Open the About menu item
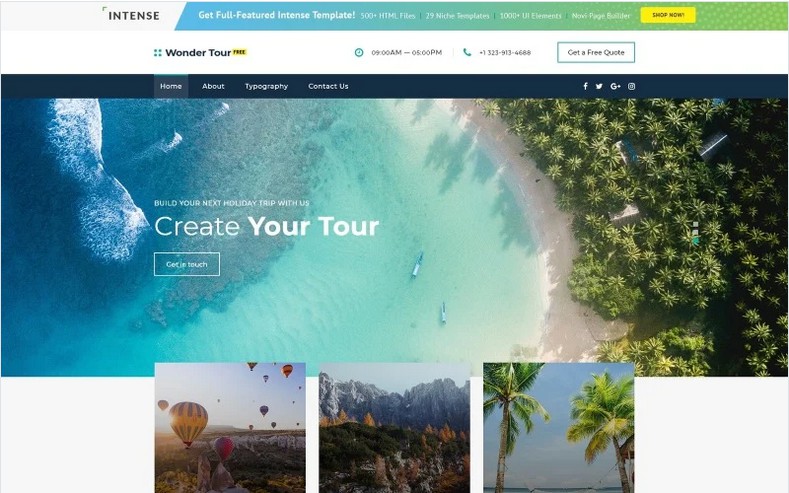The image size is (789, 493). click(213, 86)
